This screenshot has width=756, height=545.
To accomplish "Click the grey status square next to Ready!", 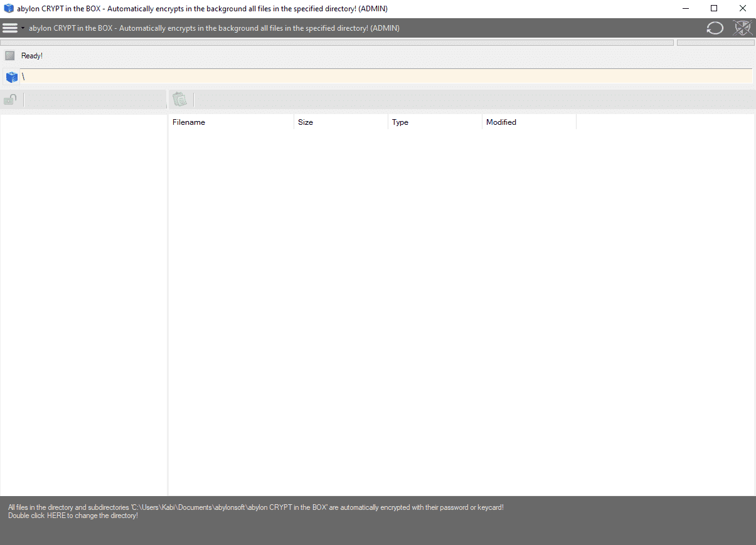I will coord(10,56).
